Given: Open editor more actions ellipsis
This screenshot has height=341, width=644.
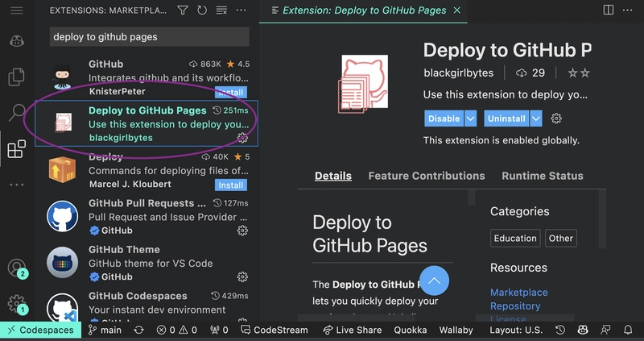Looking at the screenshot, I should (x=628, y=10).
